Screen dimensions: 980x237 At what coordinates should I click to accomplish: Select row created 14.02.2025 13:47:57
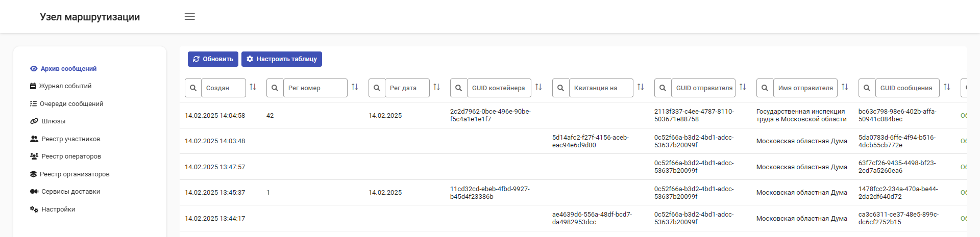click(x=573, y=167)
